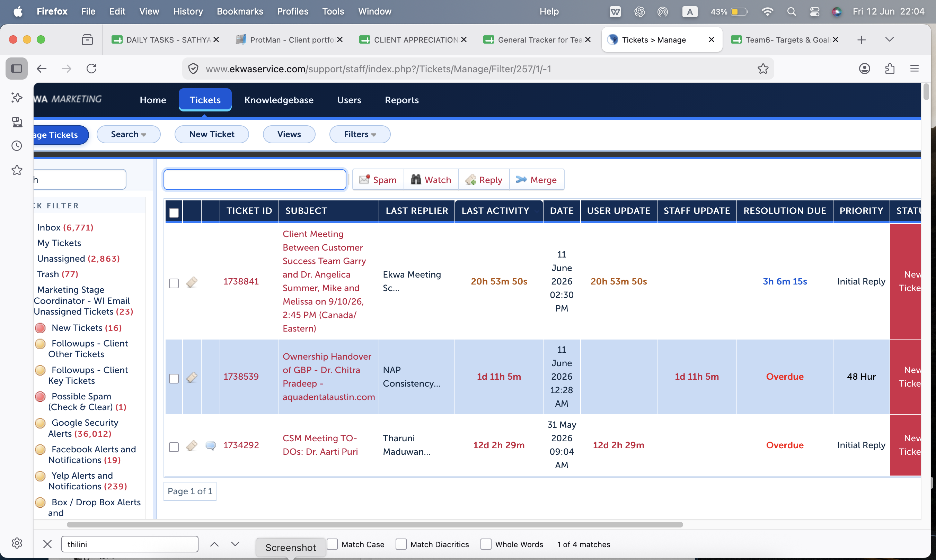Viewport: 936px width, 560px height.
Task: Open the Firefox account icon
Action: 864,69
